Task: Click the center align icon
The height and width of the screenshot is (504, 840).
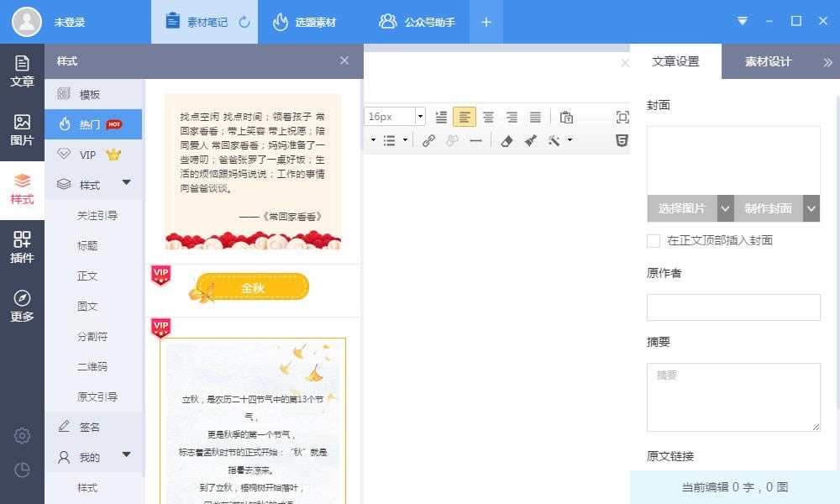Action: point(488,117)
